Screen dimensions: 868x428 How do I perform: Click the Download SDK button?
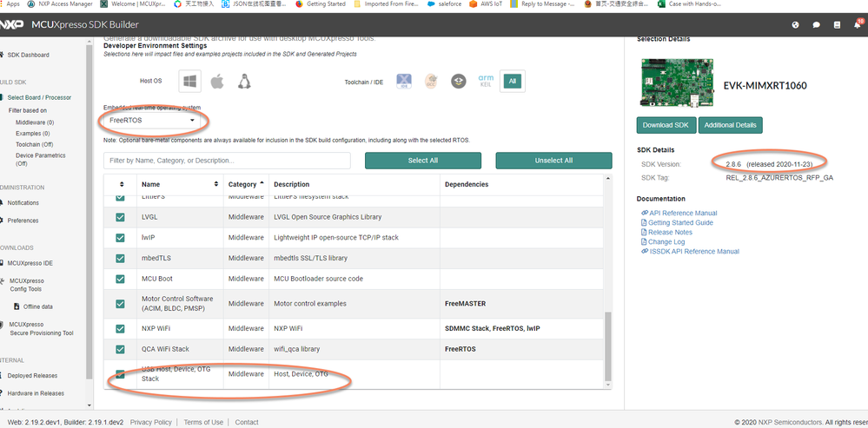coord(666,125)
